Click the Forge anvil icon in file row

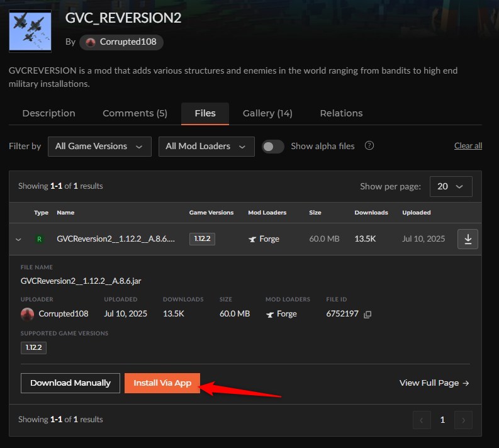(x=252, y=239)
